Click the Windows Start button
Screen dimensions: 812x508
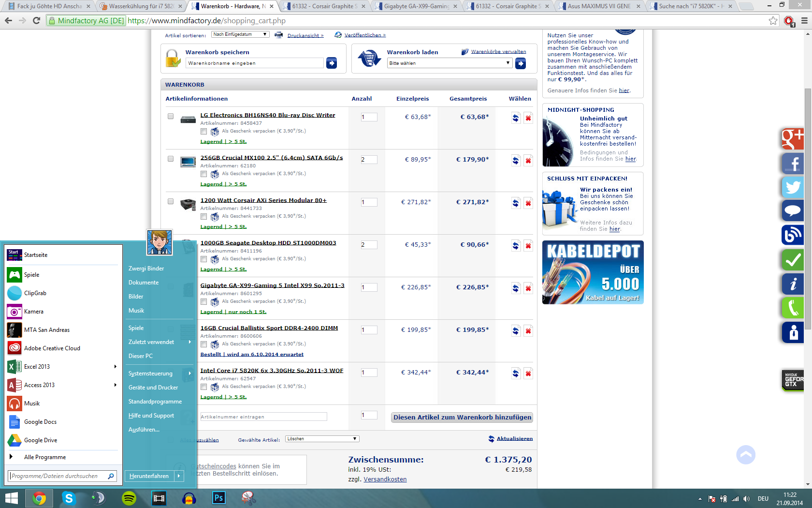pos(11,498)
